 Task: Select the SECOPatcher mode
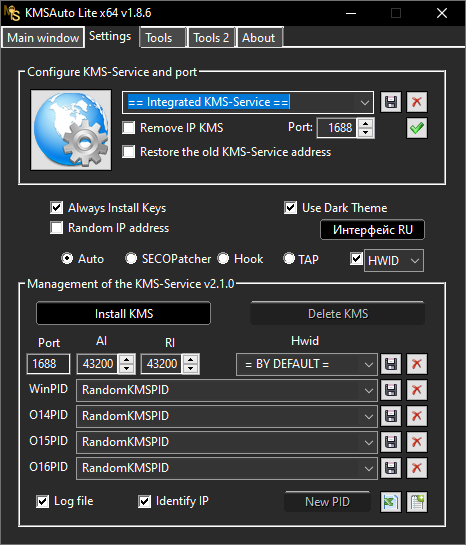click(131, 258)
